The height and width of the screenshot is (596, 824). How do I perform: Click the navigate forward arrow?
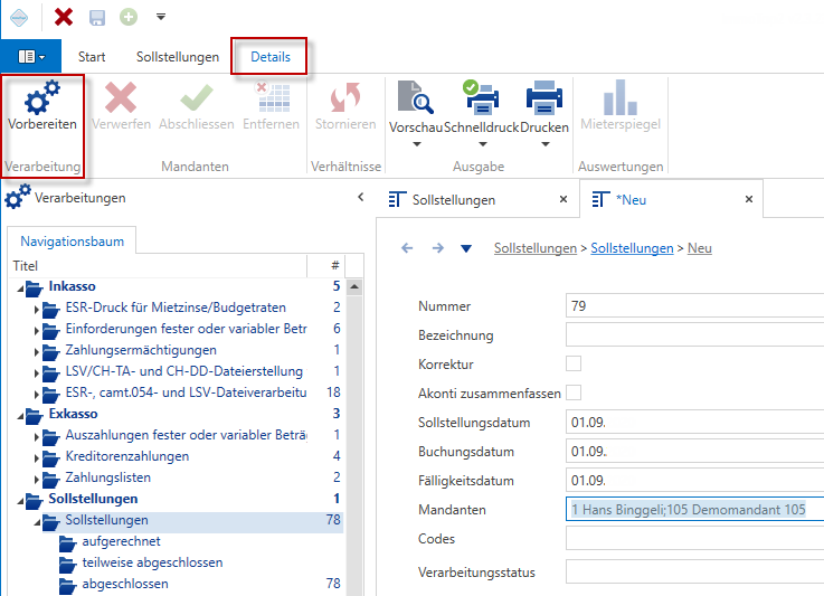[438, 248]
